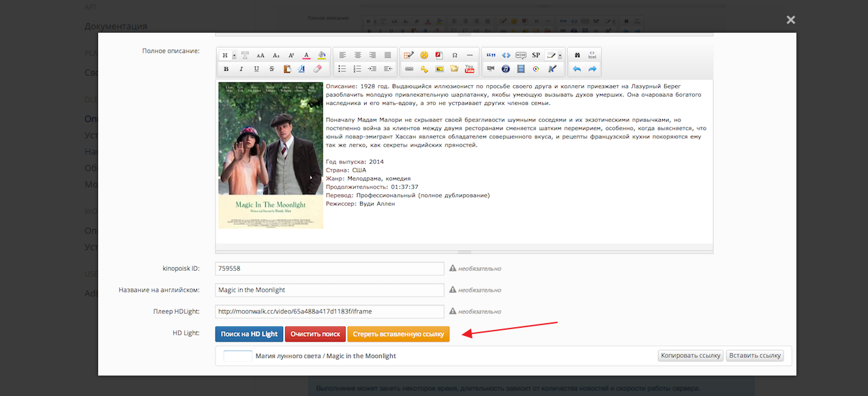Underline the selected text
Screen dimensions: 868x396
(256, 69)
